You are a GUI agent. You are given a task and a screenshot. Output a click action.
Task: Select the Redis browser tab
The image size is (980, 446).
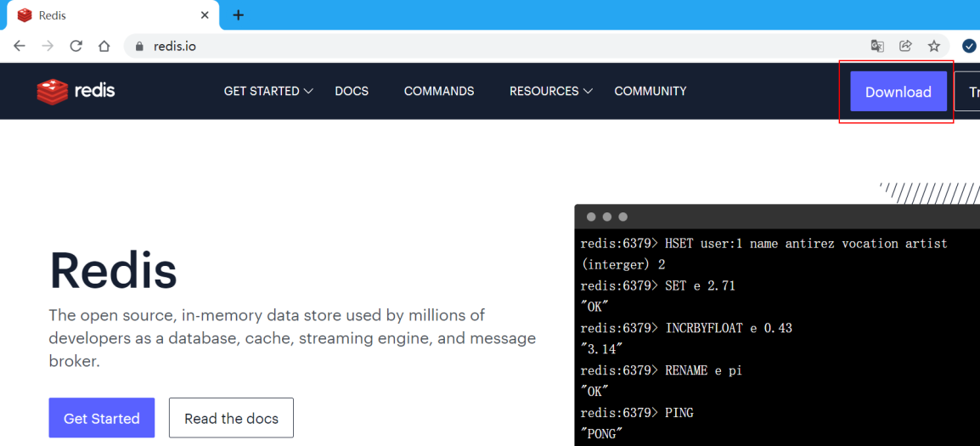coord(113,15)
